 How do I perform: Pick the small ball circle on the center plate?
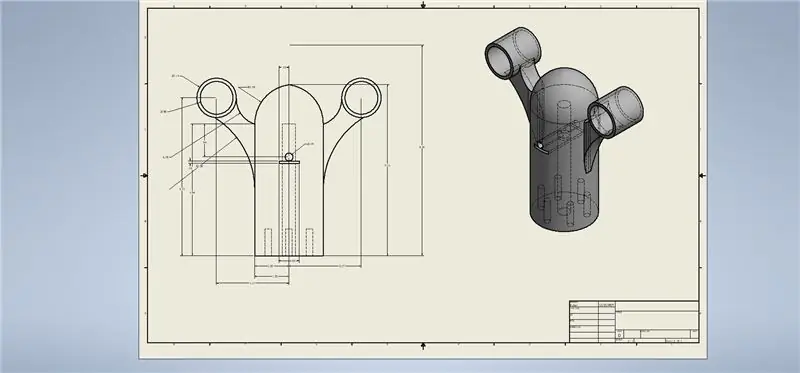[289, 157]
